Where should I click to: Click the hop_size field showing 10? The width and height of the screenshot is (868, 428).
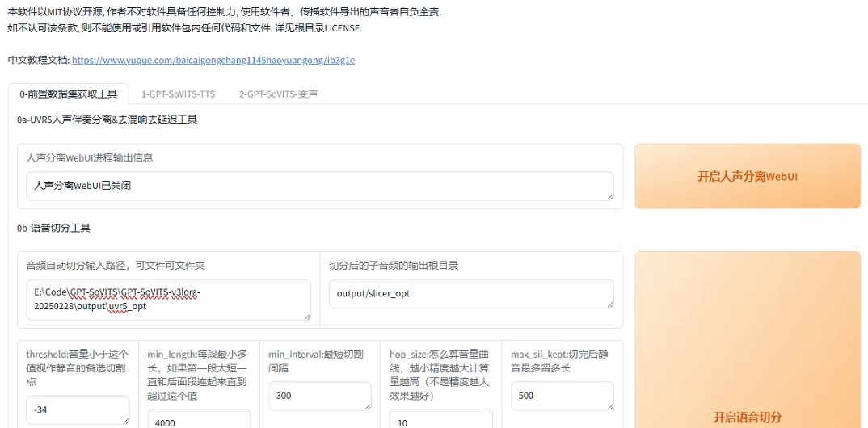coord(440,418)
